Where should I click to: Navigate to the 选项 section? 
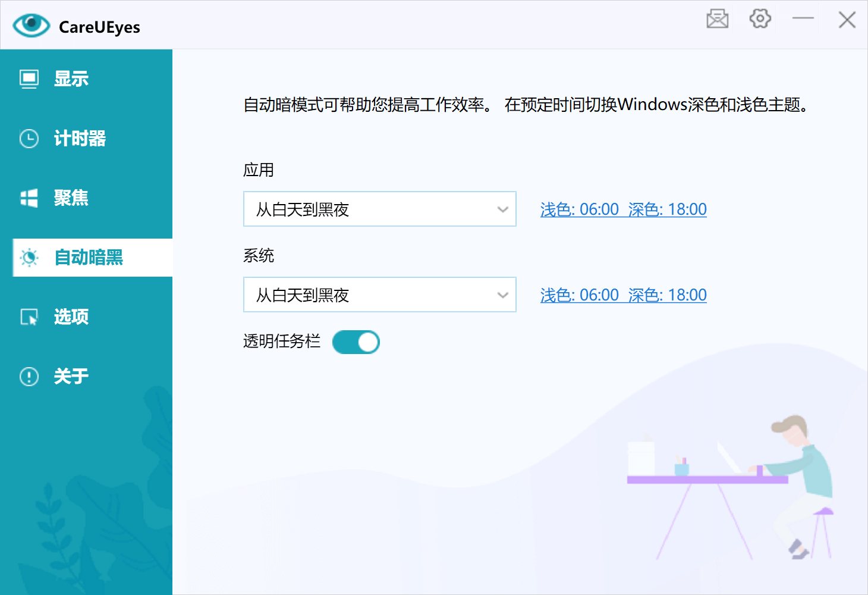(x=70, y=317)
